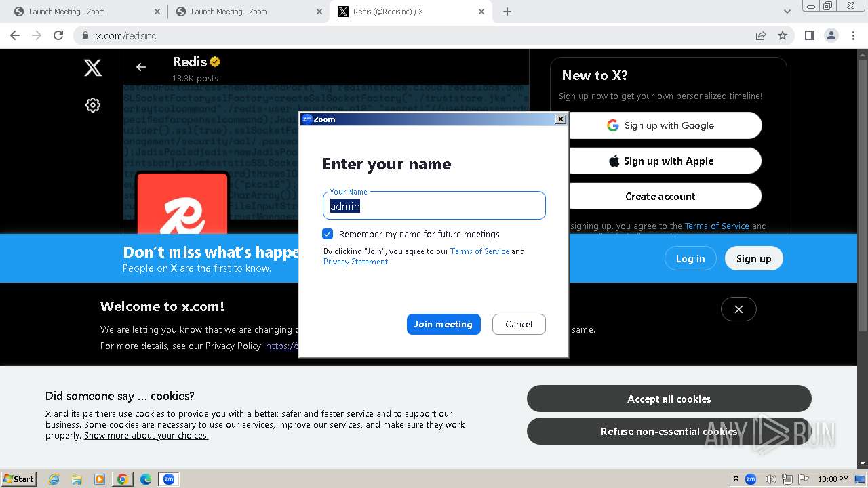This screenshot has height=488, width=868.
Task: Open the settings gear on X sidebar
Action: pos(93,105)
